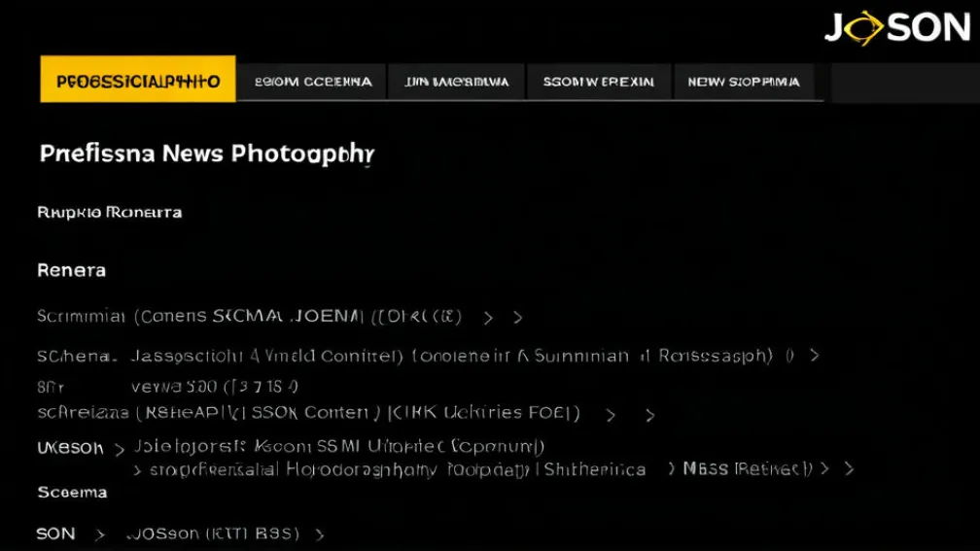The image size is (980, 551).
Task: Click last chevron ending the Scrimmiai row
Action: click(x=518, y=318)
